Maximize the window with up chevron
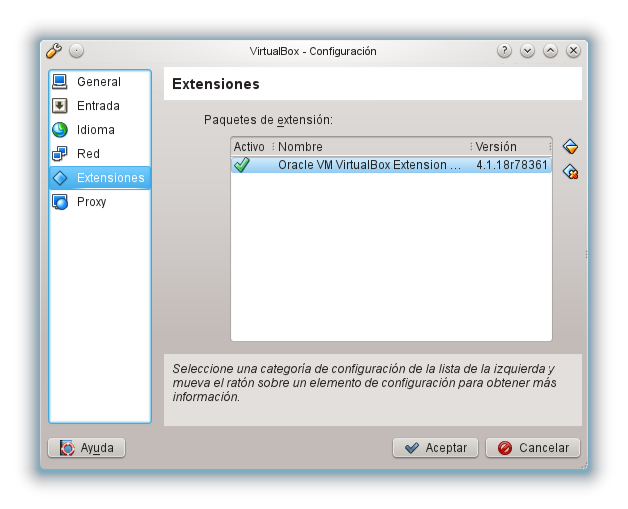 (550, 51)
